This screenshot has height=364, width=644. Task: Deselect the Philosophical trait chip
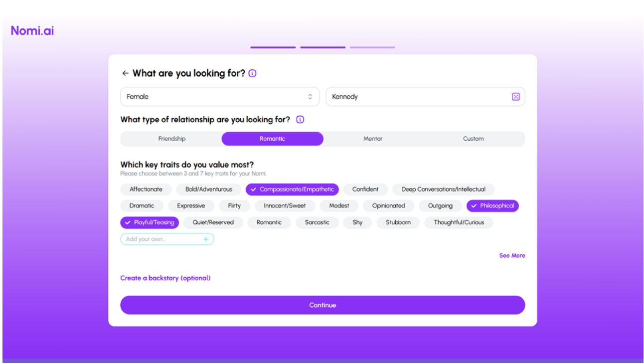point(492,206)
